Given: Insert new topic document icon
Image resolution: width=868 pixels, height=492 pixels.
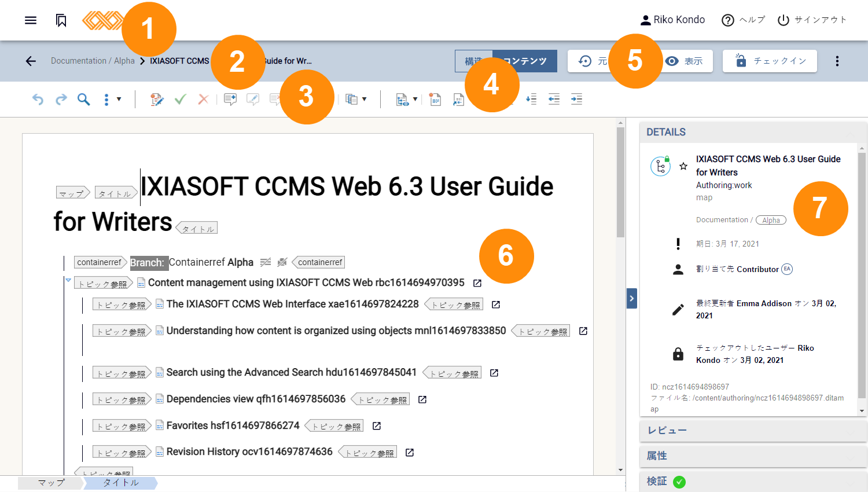Looking at the screenshot, I should tap(435, 100).
